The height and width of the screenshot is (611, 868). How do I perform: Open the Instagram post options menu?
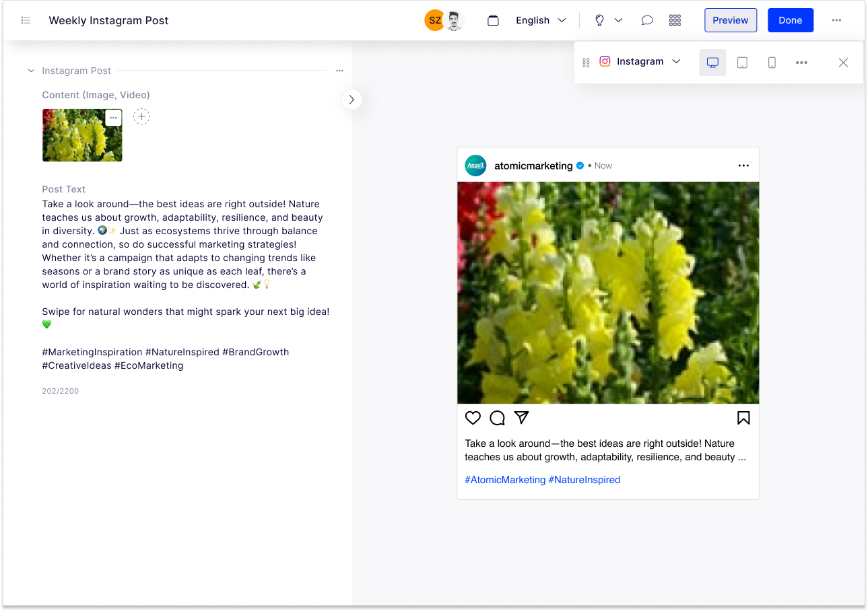click(743, 166)
